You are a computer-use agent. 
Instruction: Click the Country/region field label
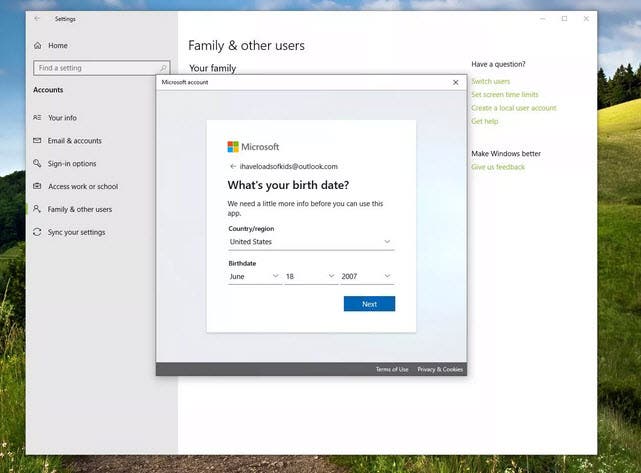(x=251, y=229)
